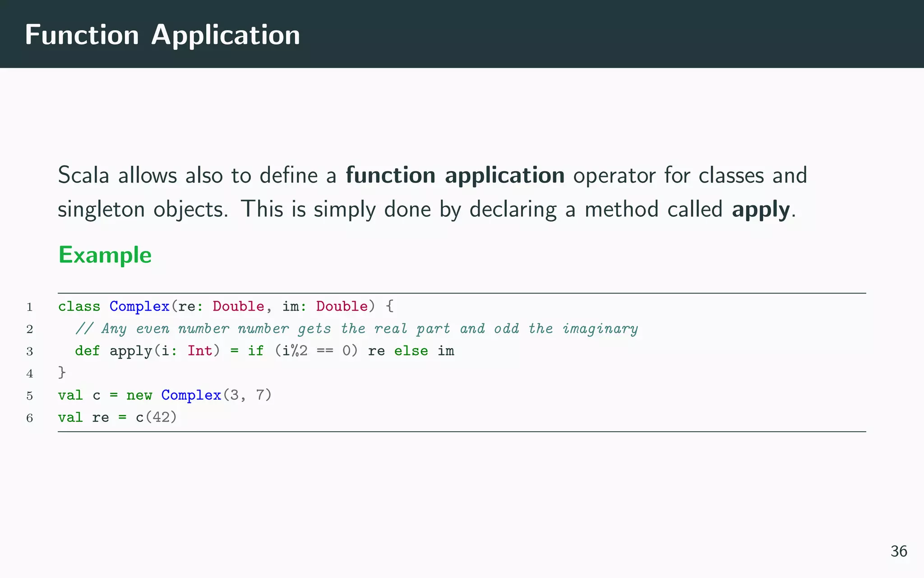Click the green 'Example' heading
924x578 pixels.
[105, 255]
